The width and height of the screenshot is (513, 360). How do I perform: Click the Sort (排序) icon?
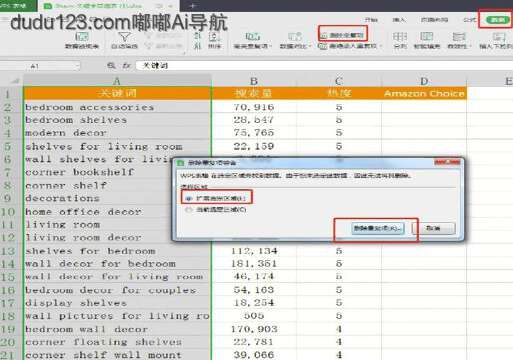click(214, 40)
